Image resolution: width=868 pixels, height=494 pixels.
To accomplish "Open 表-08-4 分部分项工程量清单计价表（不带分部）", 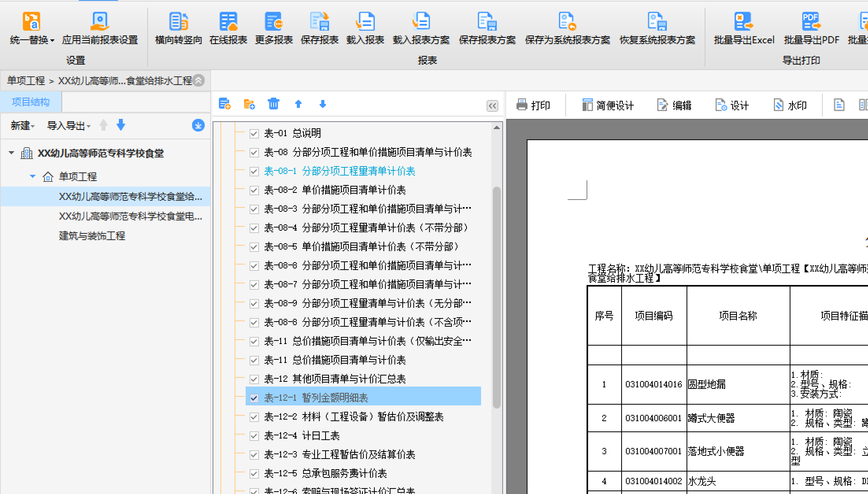I will (367, 228).
